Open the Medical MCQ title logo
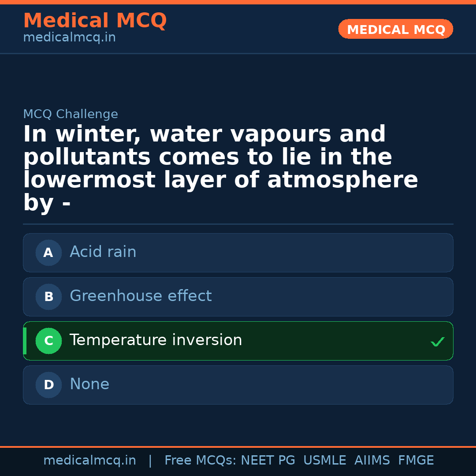Screen dimensions: 476x476 click(95, 21)
